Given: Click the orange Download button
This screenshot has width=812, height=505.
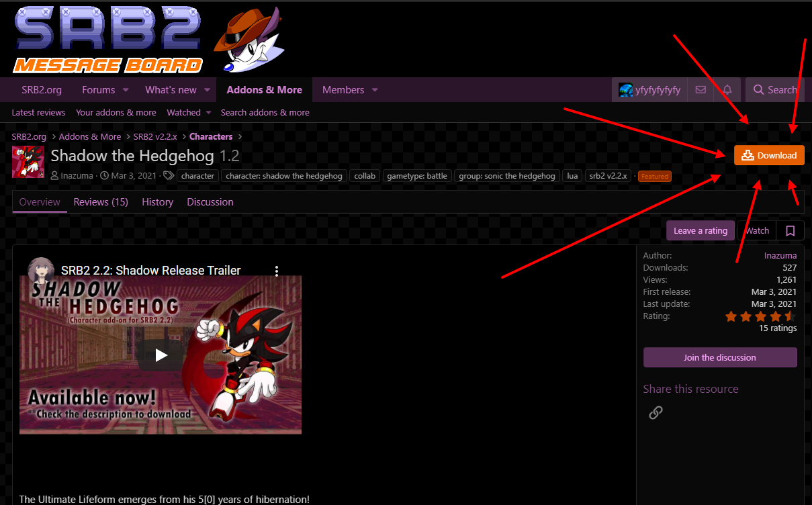Looking at the screenshot, I should [x=769, y=155].
